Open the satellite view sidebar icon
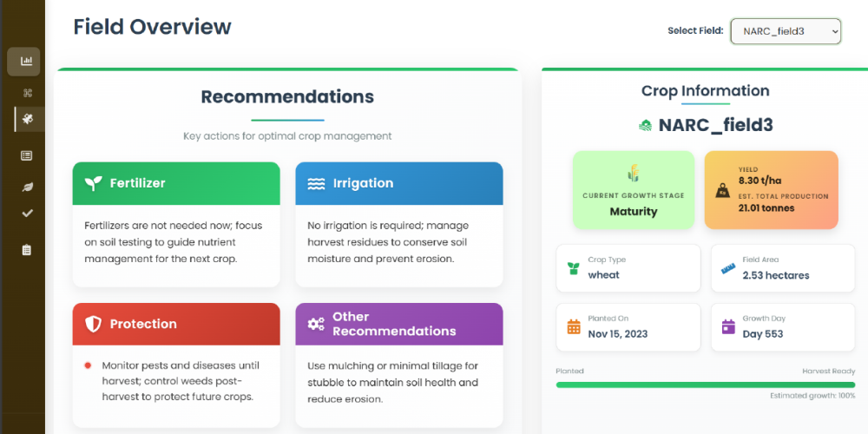Screen dimensions: 868x434 (27, 118)
